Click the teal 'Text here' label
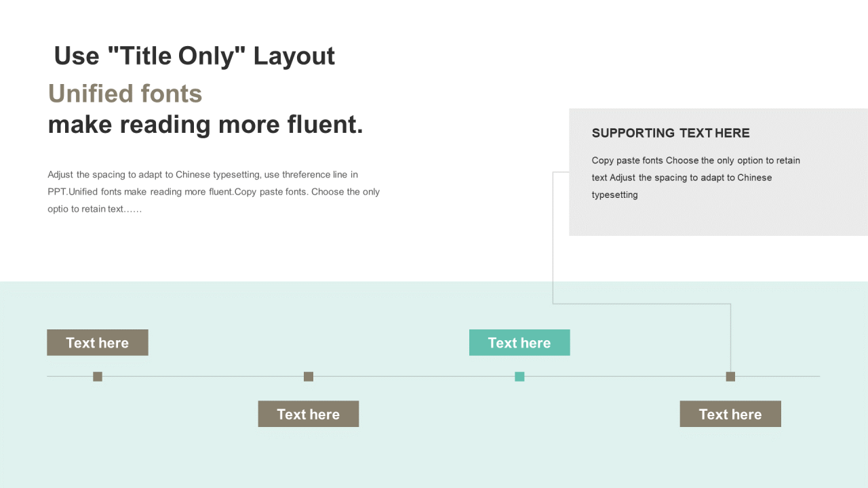868x488 pixels. click(x=519, y=342)
